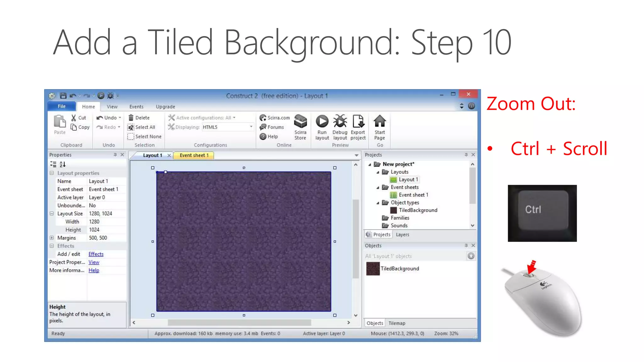
Task: Collapse the Layout properties section
Action: point(52,173)
